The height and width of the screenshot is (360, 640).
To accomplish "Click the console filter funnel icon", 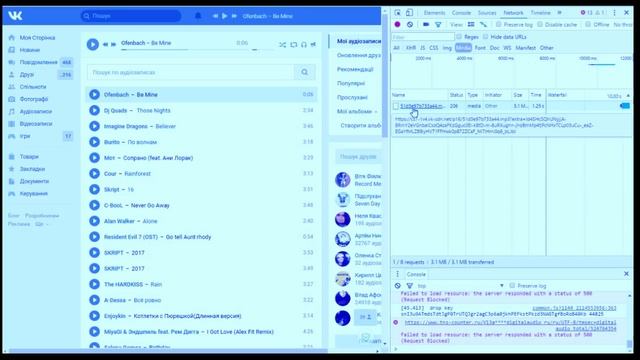I will pyautogui.click(x=409, y=286).
